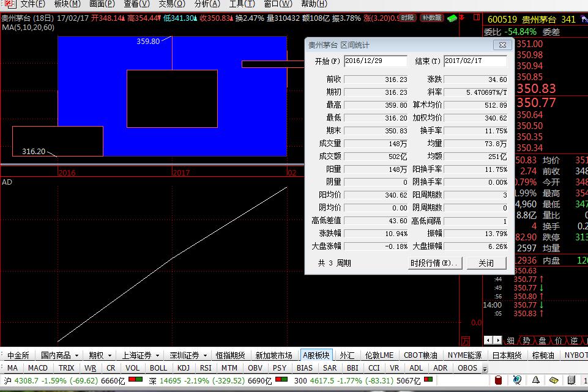
Task: Open the 窗口(W) menu
Action: point(278,4)
